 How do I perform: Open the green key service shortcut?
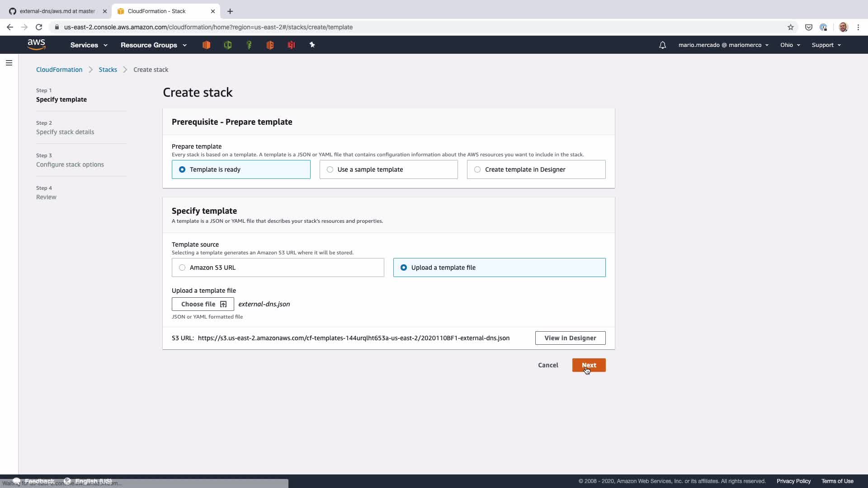[249, 45]
